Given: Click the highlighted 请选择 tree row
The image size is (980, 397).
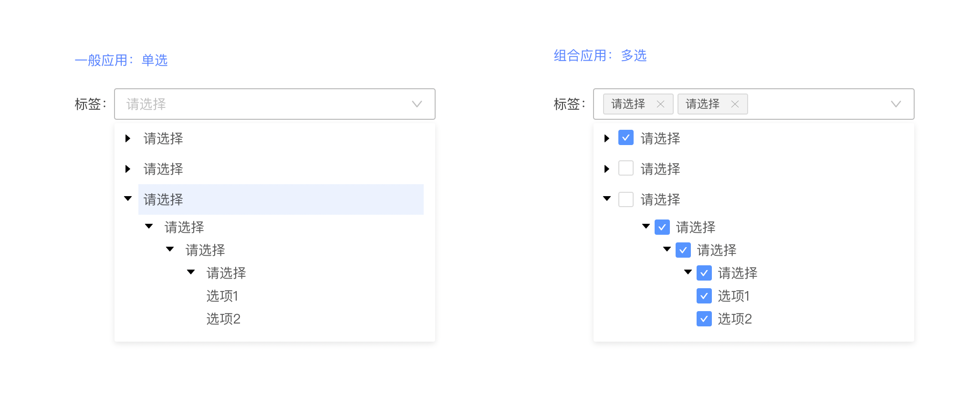Looking at the screenshot, I should click(x=281, y=199).
